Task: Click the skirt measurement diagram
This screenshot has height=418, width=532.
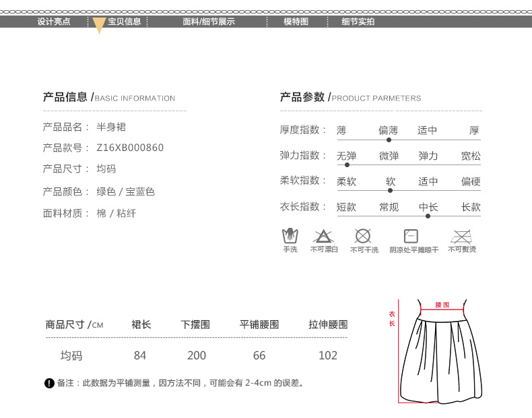Action: tap(440, 351)
